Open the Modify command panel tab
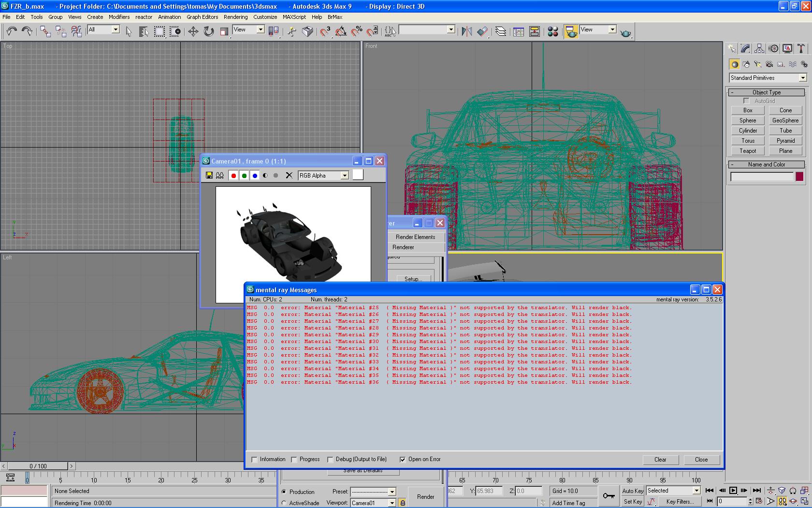Image resolution: width=812 pixels, height=508 pixels. (745, 49)
